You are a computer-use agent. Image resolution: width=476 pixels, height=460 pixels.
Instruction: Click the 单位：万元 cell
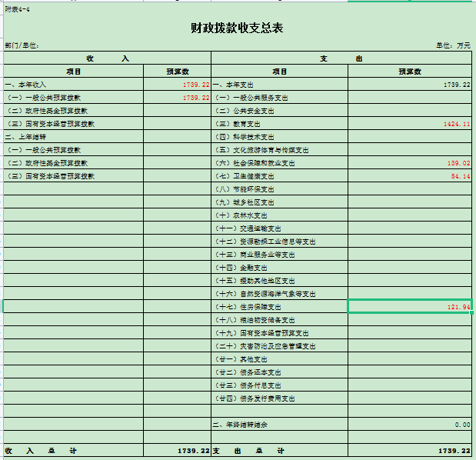[453, 45]
